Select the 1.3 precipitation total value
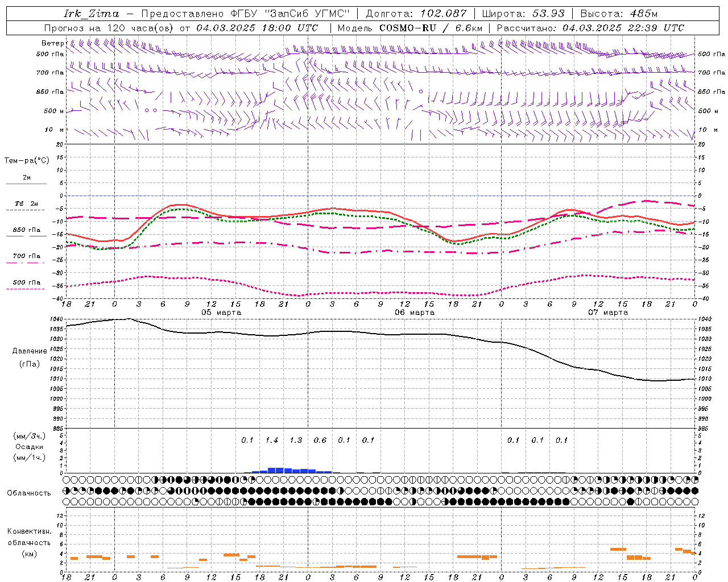 296,440
